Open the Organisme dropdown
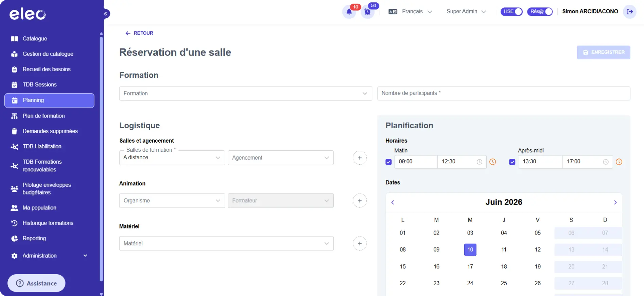The width and height of the screenshot is (644, 296). [x=172, y=201]
